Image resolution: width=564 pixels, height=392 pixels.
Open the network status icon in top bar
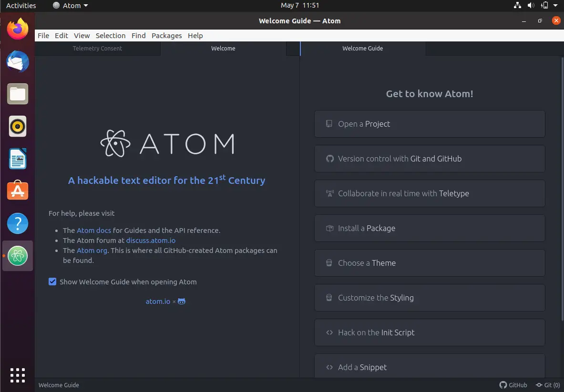click(517, 5)
